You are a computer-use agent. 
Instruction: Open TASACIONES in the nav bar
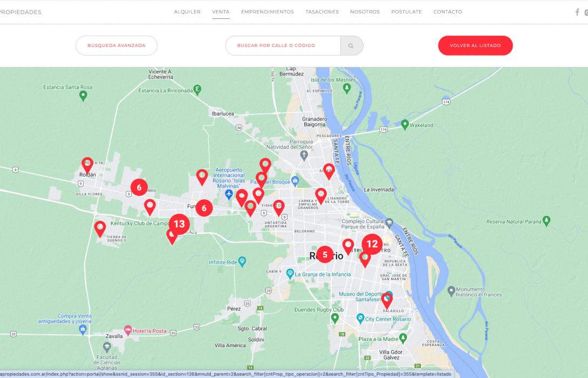click(x=322, y=12)
